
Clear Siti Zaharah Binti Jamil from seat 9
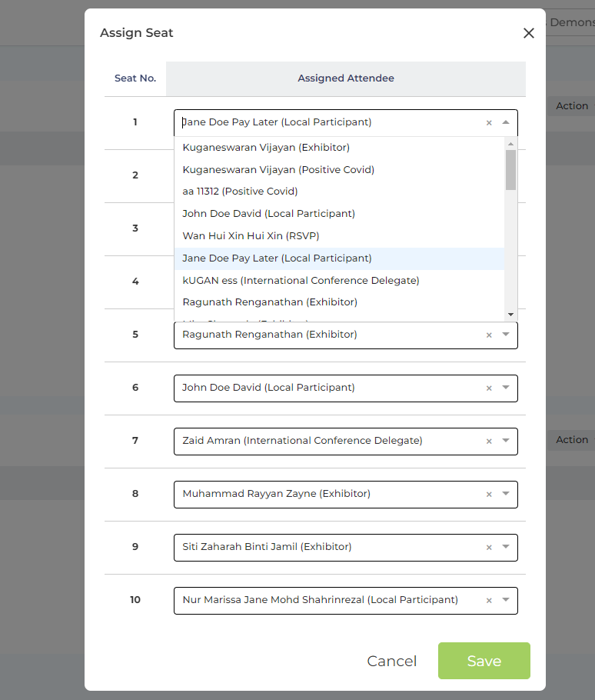pyautogui.click(x=489, y=548)
